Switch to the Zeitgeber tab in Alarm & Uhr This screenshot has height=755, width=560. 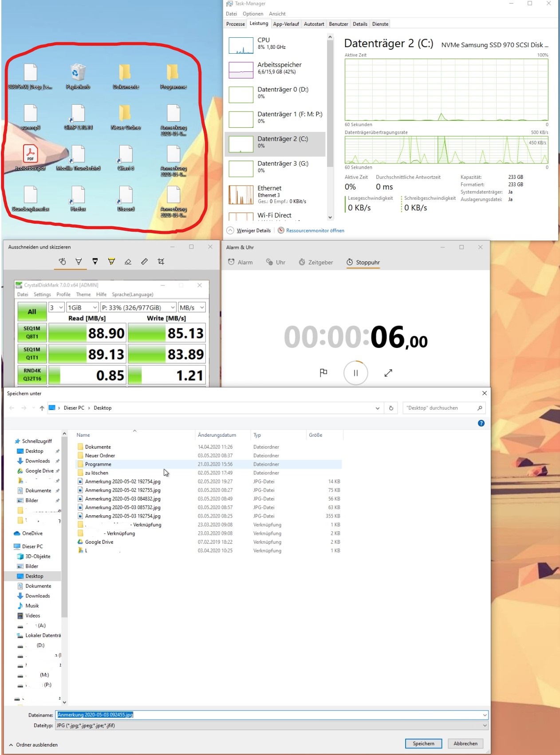coord(315,262)
